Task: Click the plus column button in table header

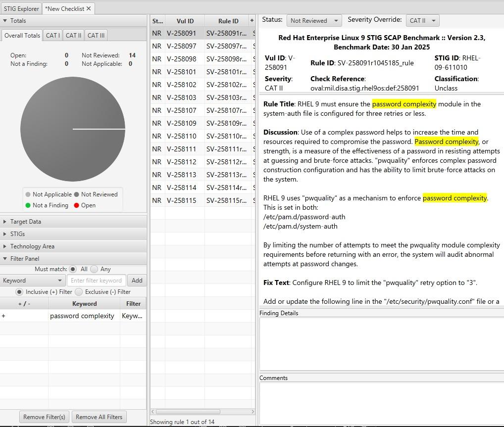Action: coord(252,21)
